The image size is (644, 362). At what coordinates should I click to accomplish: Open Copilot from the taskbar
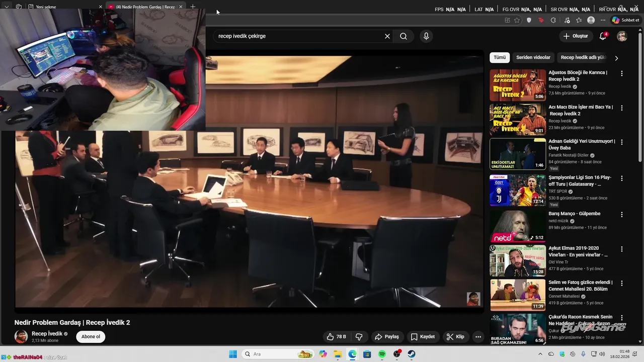[x=323, y=354]
